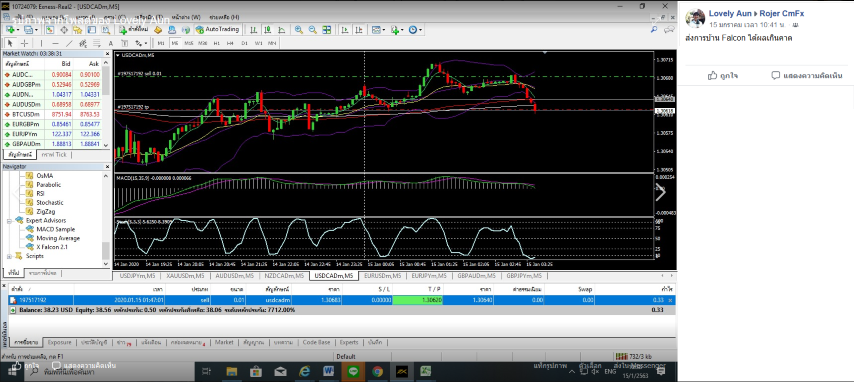Switch timeframe to H4
This screenshot has height=382, width=854.
230,43
